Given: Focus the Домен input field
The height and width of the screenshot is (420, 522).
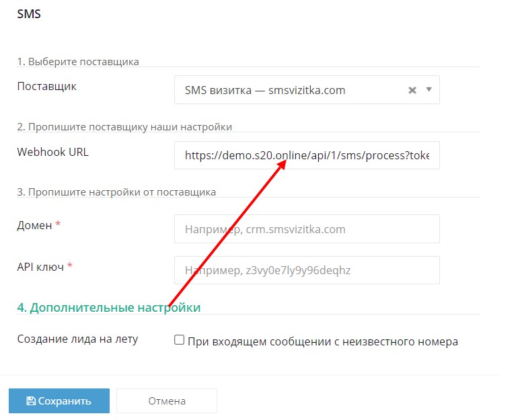Looking at the screenshot, I should (x=307, y=228).
